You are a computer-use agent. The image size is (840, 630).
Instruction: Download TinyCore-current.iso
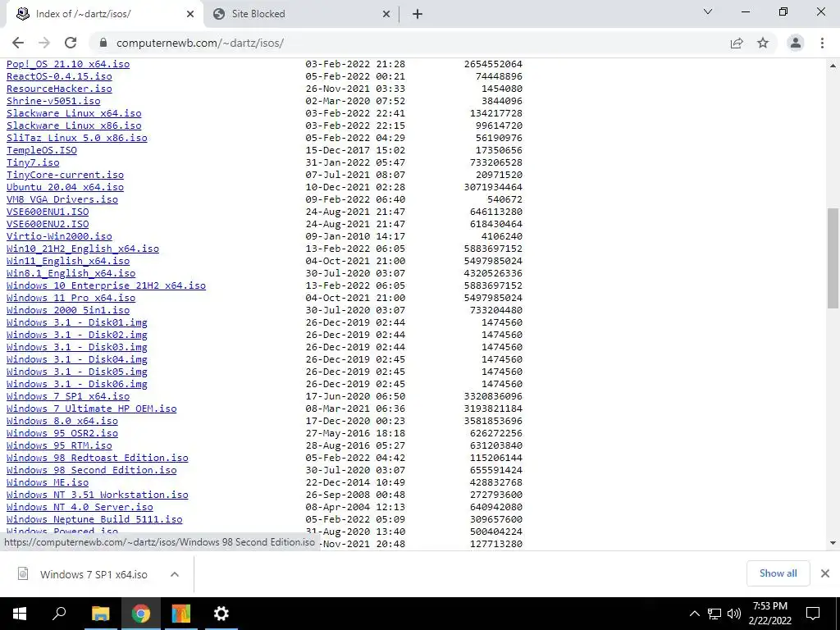pos(65,175)
